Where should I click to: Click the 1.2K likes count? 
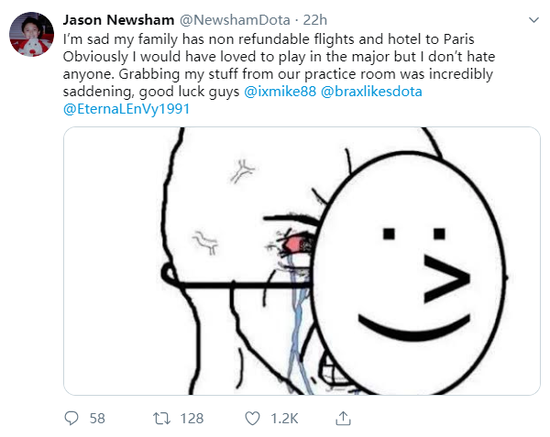pyautogui.click(x=284, y=418)
